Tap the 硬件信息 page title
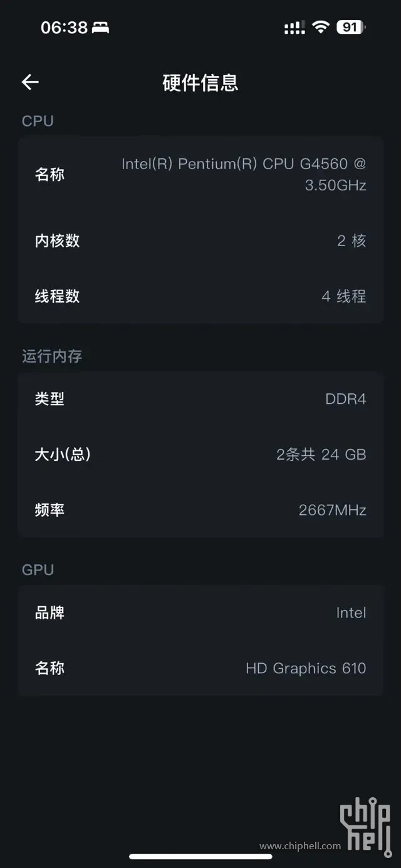This screenshot has width=401, height=868. pos(200,83)
